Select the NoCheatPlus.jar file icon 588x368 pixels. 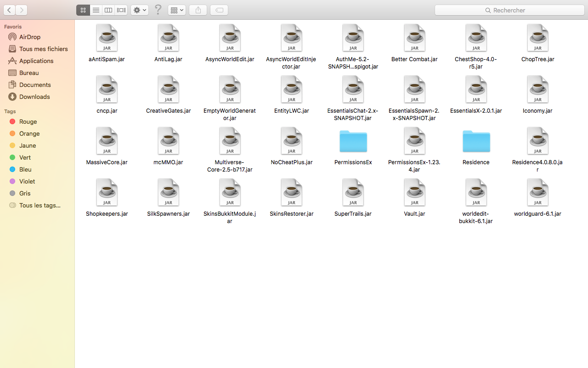pos(292,141)
